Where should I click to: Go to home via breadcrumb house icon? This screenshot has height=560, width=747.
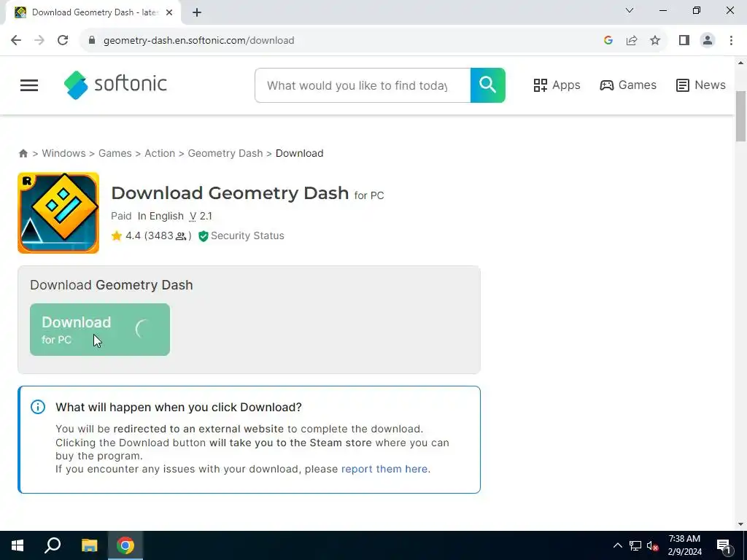click(23, 153)
